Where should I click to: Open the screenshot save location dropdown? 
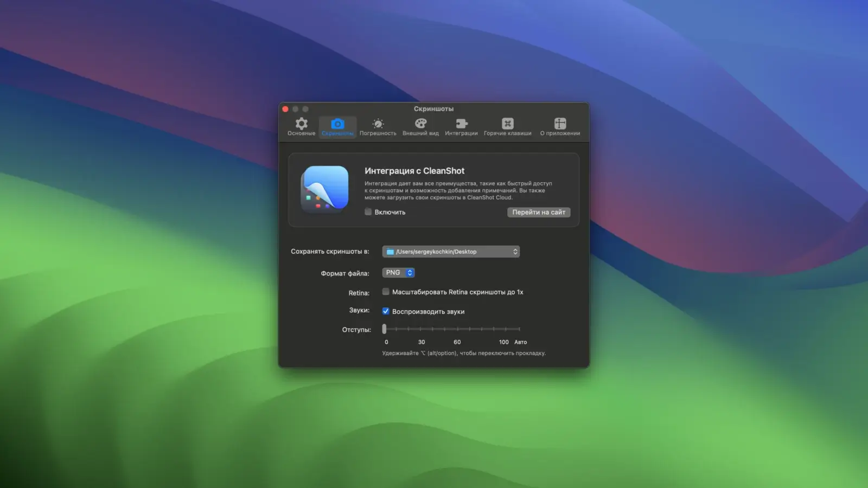451,252
